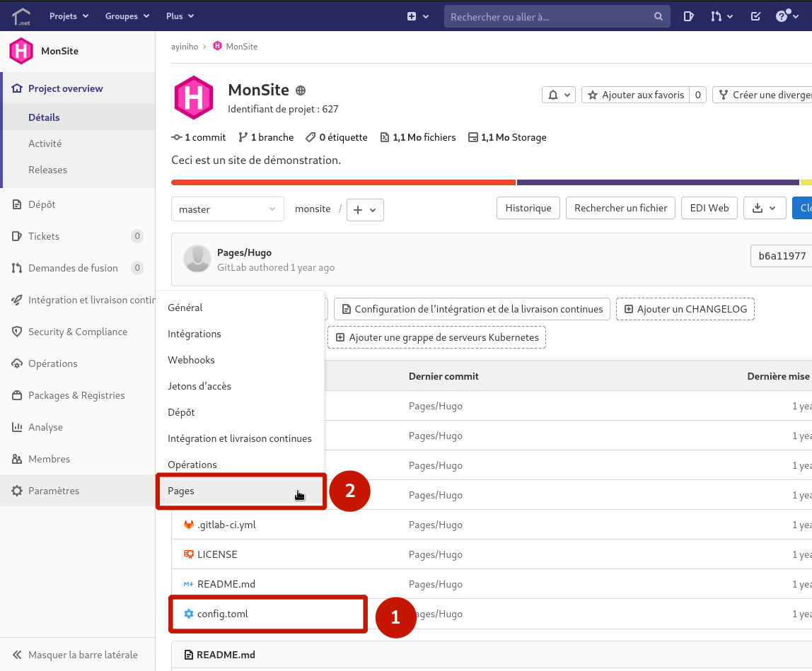Viewport: 812px width, 671px height.
Task: Open the Projets dropdown menu
Action: pyautogui.click(x=69, y=16)
